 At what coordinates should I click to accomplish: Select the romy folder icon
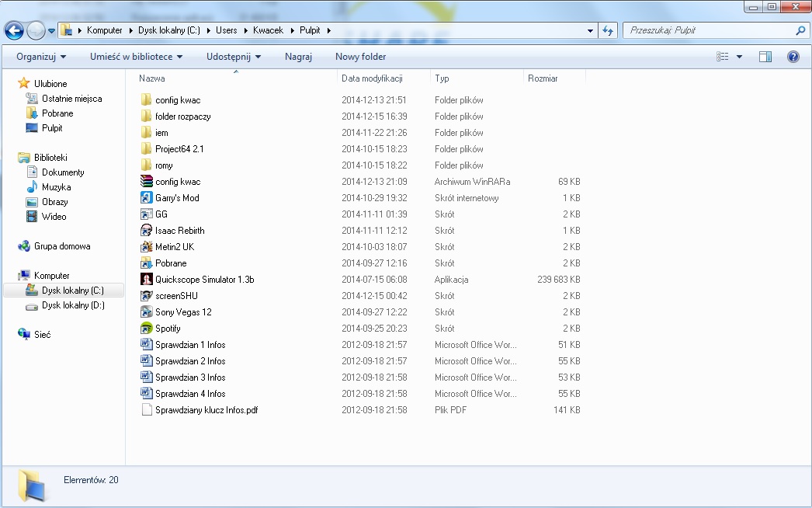pyautogui.click(x=147, y=165)
